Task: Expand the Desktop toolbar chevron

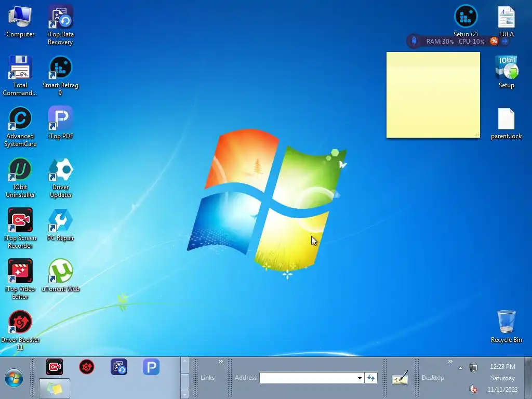Action: 450,362
